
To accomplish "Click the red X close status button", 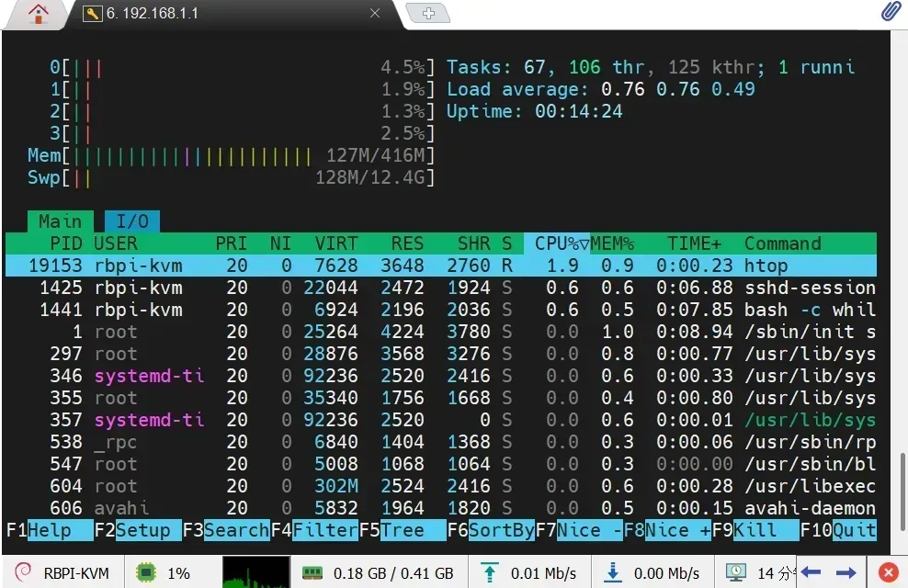I will [x=889, y=572].
